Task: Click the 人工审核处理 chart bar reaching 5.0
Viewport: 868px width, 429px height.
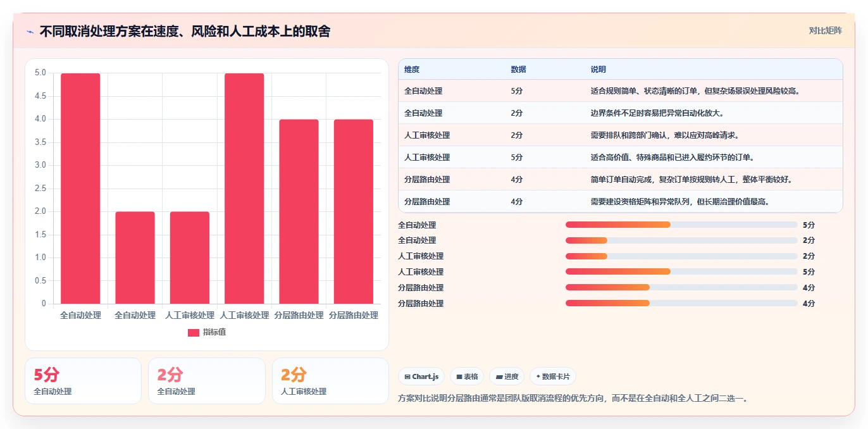Action: click(244, 189)
